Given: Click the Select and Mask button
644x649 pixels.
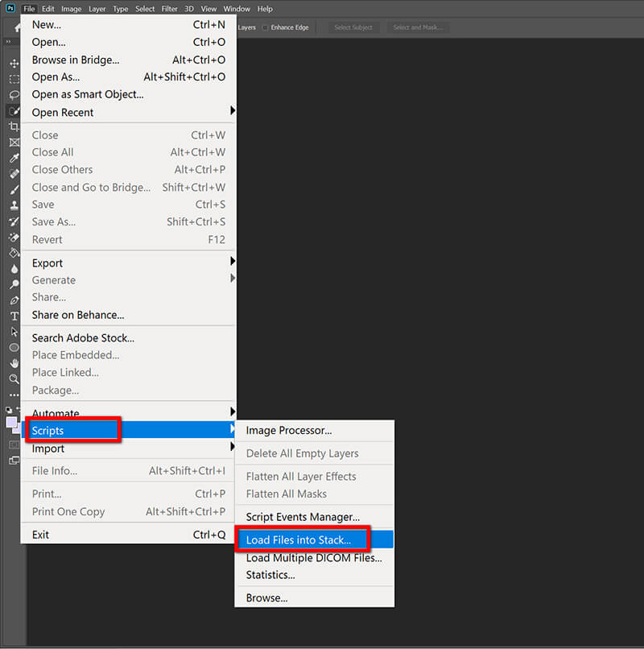Looking at the screenshot, I should tap(417, 27).
